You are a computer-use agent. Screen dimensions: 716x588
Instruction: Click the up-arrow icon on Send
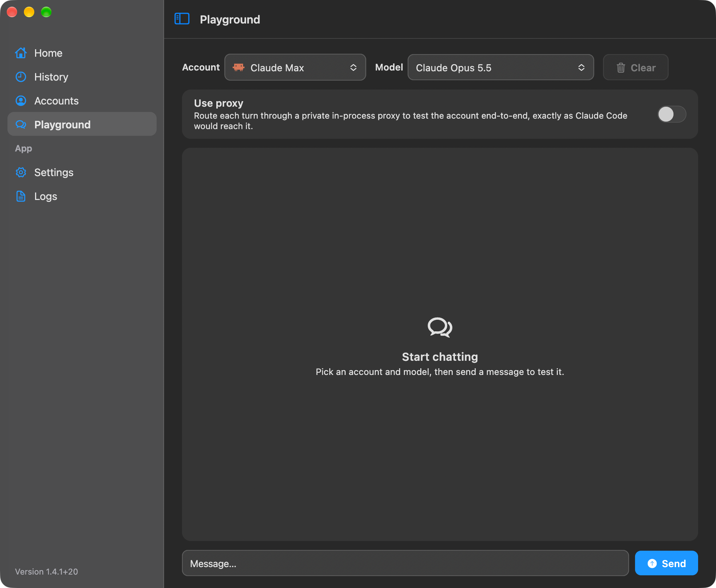pyautogui.click(x=652, y=563)
